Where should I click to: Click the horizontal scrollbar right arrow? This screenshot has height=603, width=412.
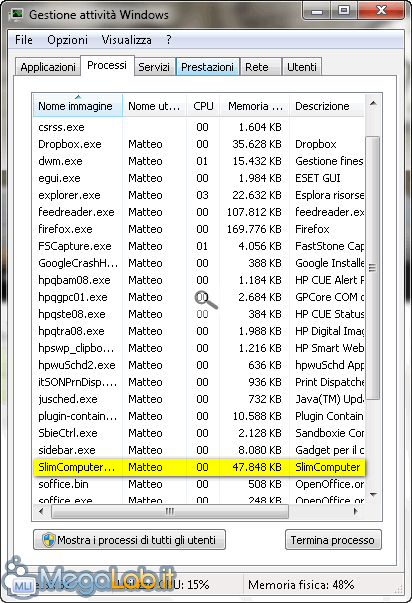point(355,511)
